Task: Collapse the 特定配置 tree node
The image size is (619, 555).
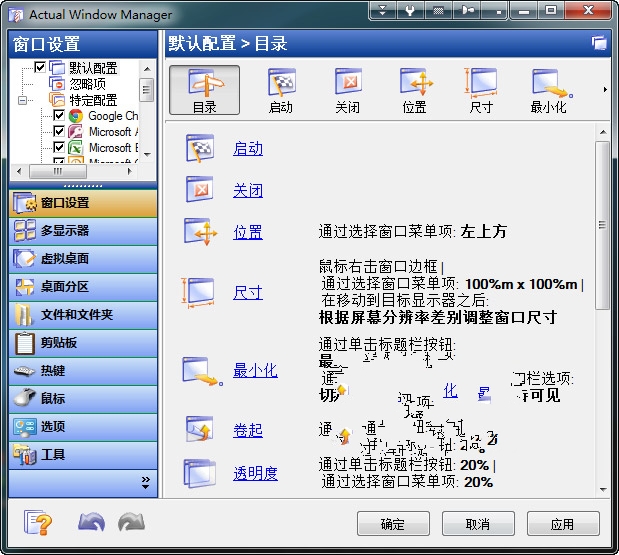Action: point(23,100)
